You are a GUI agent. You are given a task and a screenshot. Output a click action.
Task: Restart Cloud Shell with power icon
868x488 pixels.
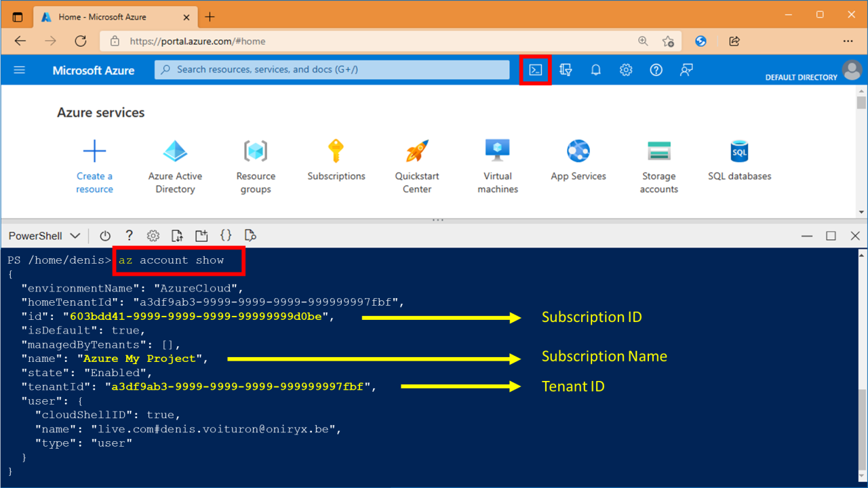point(105,236)
